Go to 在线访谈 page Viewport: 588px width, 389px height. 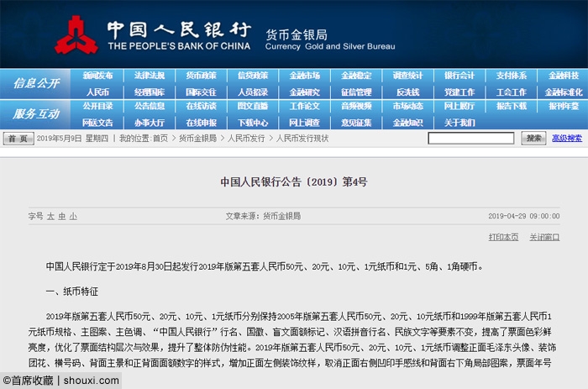pos(201,106)
